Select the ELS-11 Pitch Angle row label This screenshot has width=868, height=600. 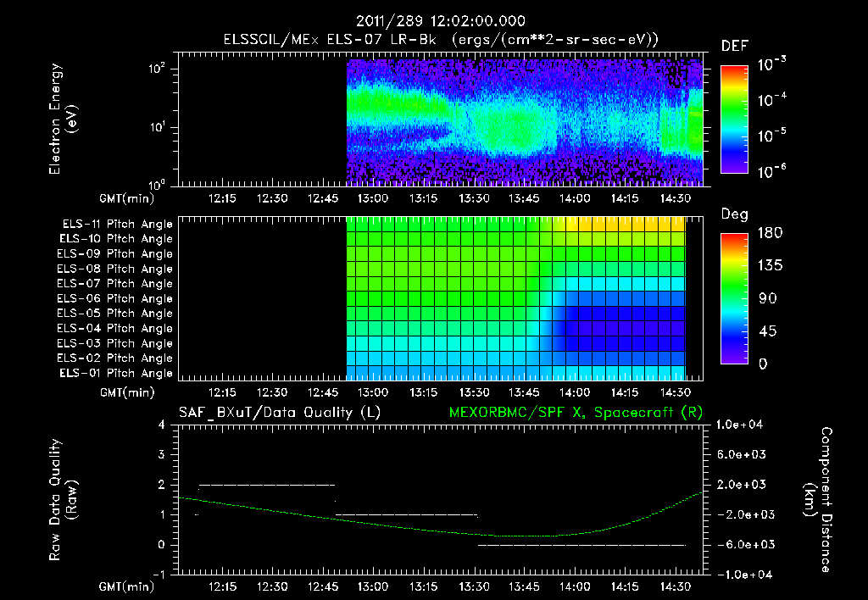pos(117,225)
